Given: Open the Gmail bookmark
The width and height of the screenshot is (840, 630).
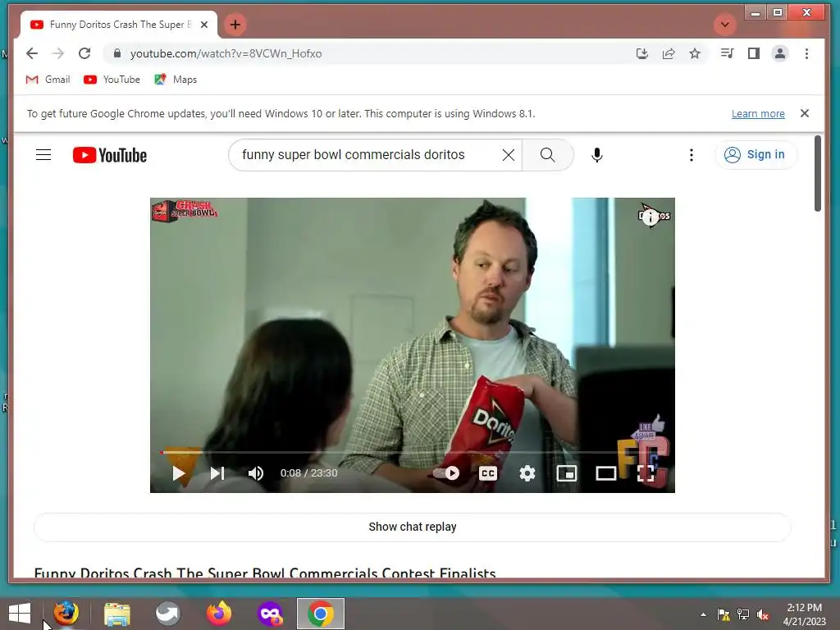Looking at the screenshot, I should click(48, 80).
